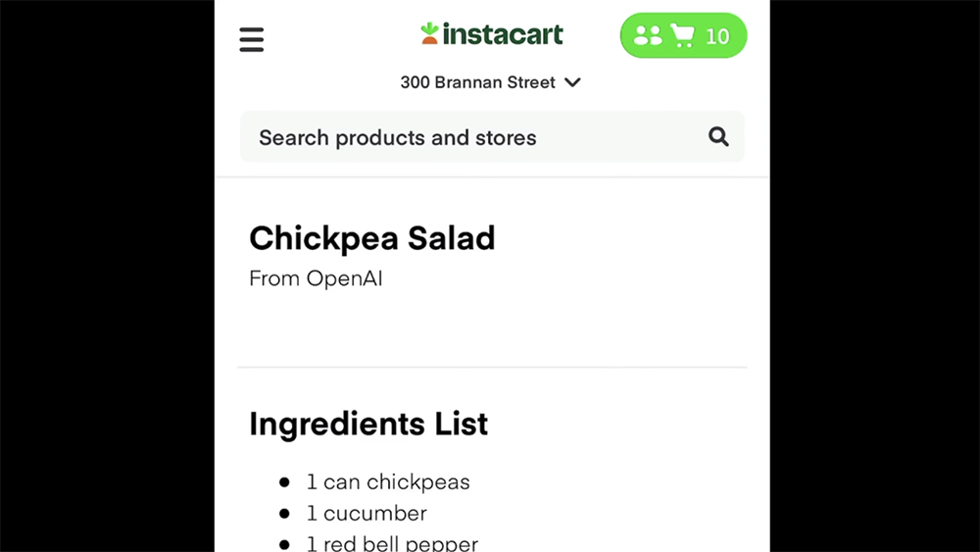This screenshot has width=980, height=552.
Task: Click the cart item count 10
Action: (717, 36)
